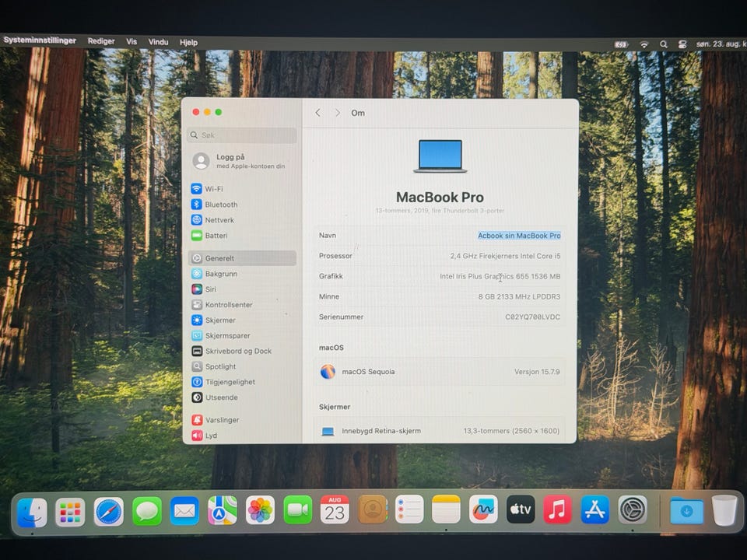Open Photos from the Dock
This screenshot has width=747, height=560.
pos(260,510)
